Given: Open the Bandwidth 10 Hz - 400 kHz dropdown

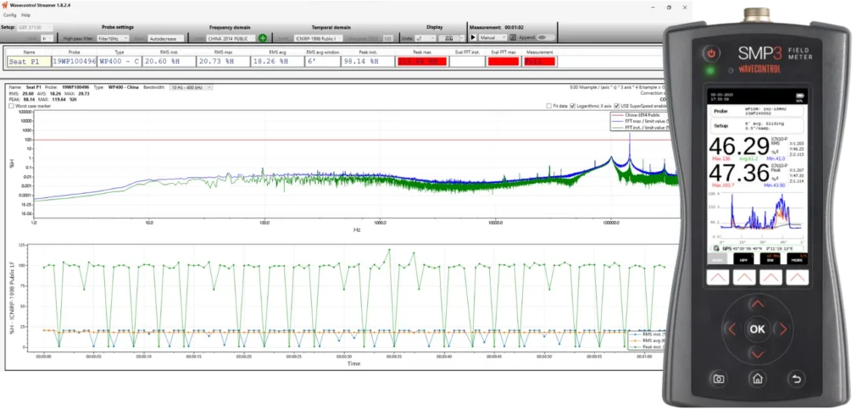Looking at the screenshot, I should (191, 87).
